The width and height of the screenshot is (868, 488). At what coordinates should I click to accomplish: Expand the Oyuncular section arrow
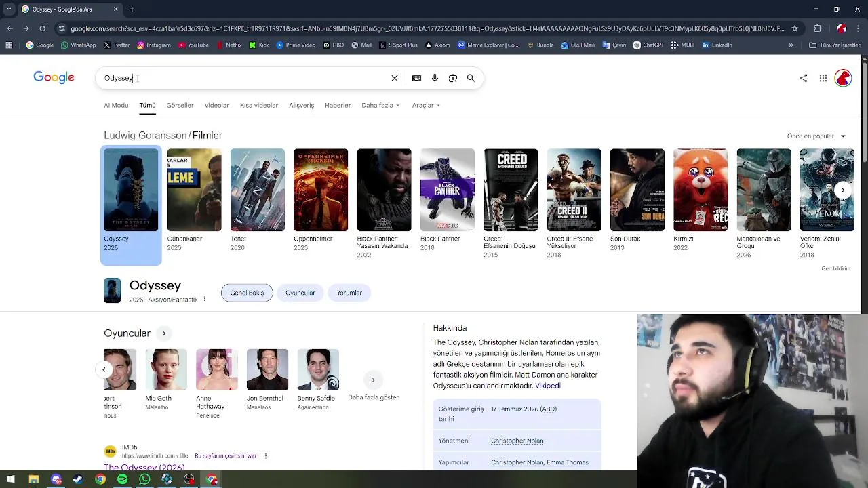point(163,333)
